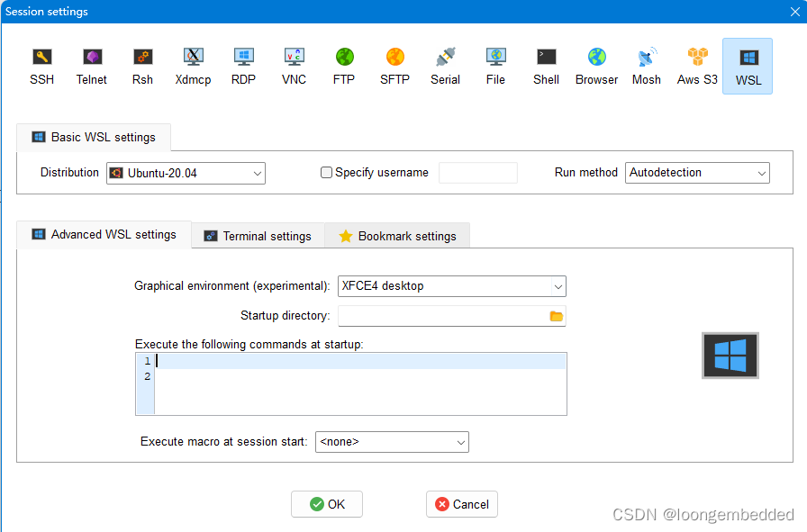Pick the SFTP session type
The image size is (807, 532).
(x=394, y=67)
